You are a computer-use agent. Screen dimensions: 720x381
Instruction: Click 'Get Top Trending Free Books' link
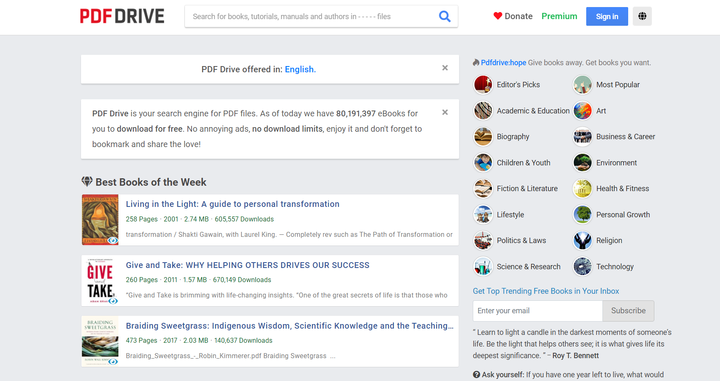click(546, 291)
